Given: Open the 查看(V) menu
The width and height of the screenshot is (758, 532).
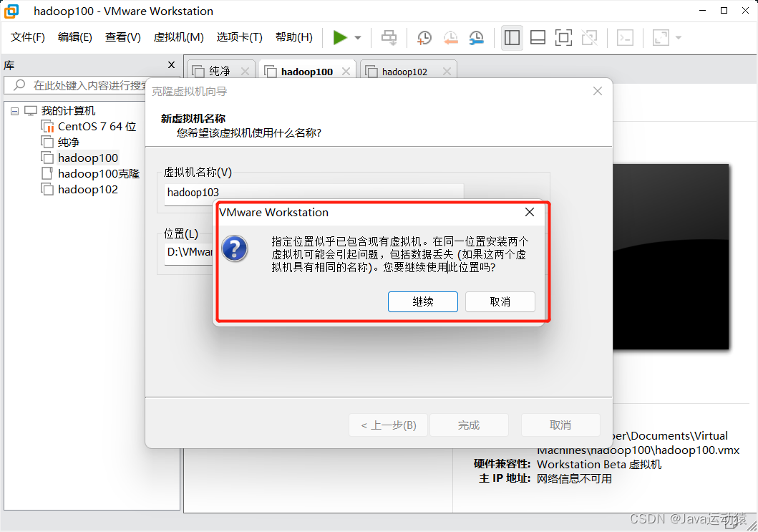Looking at the screenshot, I should click(x=123, y=37).
